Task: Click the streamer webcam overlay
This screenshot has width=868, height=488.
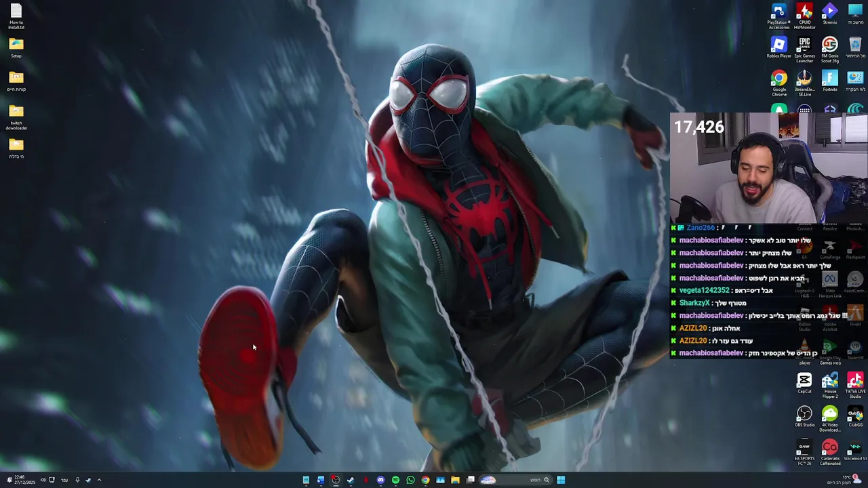Action: (768, 168)
